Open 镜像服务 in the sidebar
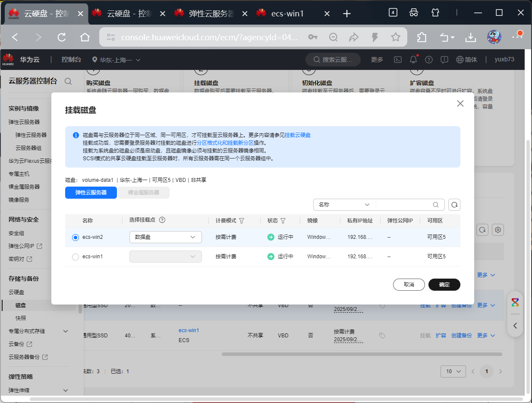 click(19, 200)
